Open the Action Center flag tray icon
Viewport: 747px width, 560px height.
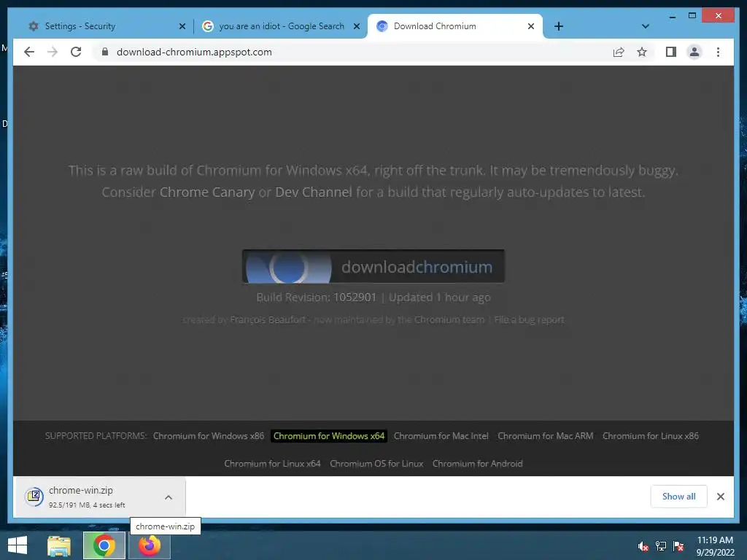click(678, 546)
